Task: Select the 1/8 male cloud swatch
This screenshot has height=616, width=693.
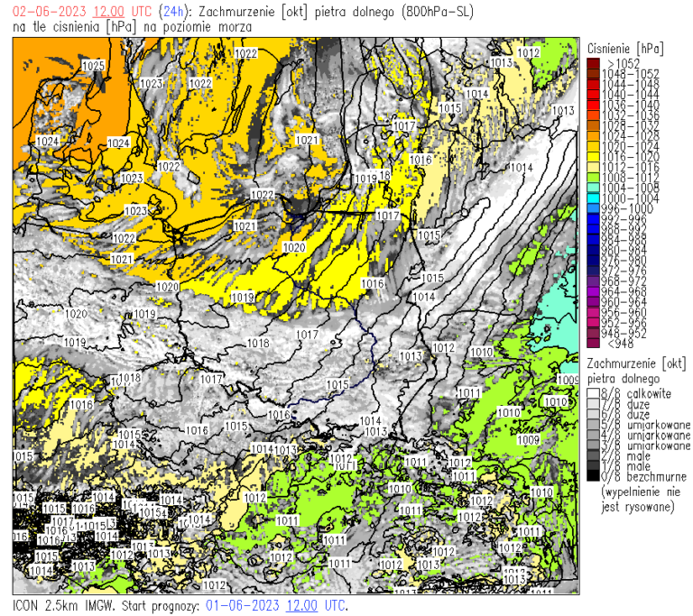Action: (x=593, y=466)
